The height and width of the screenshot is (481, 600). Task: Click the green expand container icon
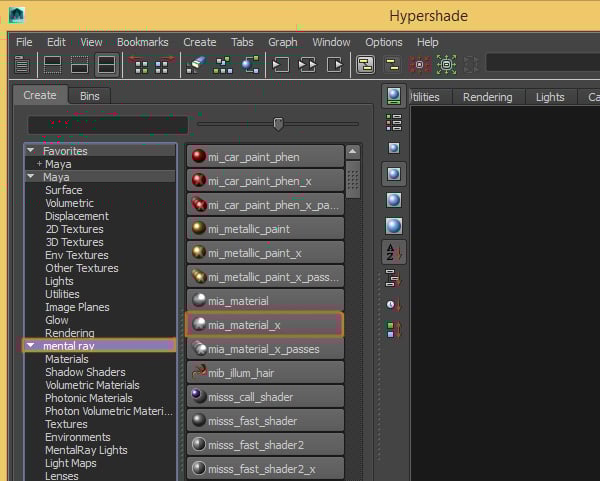pyautogui.click(x=446, y=65)
